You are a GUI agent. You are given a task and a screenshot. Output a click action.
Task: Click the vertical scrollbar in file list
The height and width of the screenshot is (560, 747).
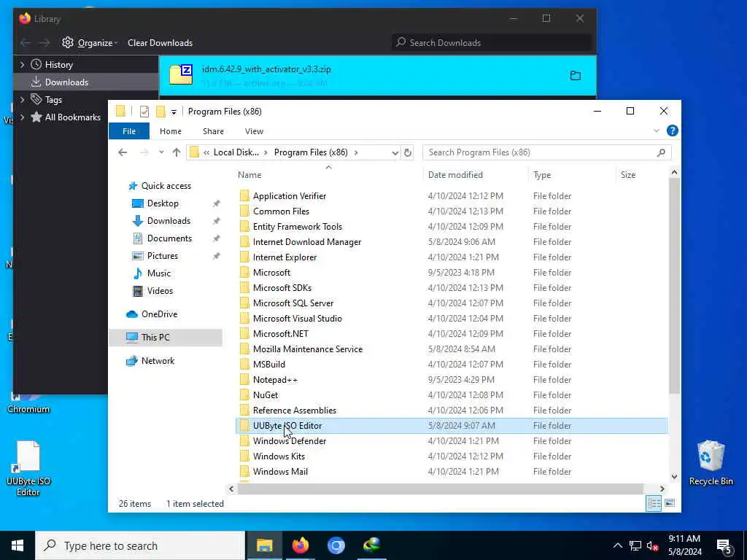tap(674, 286)
